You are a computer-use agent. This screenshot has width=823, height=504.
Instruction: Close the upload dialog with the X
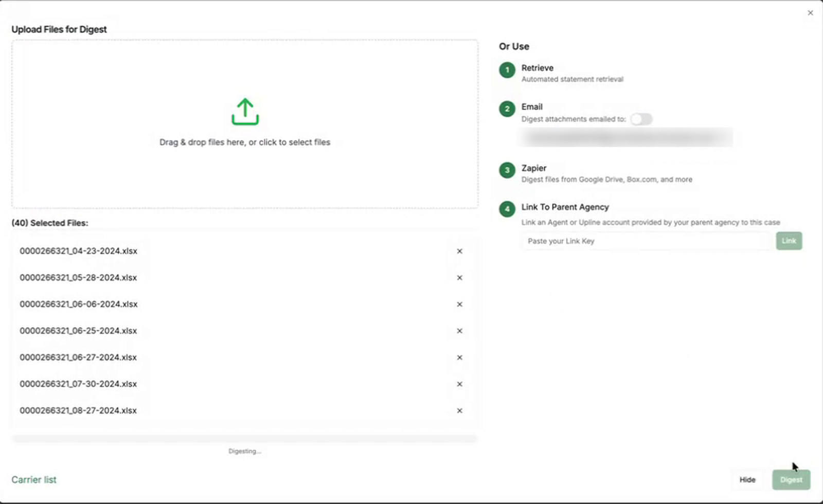810,13
